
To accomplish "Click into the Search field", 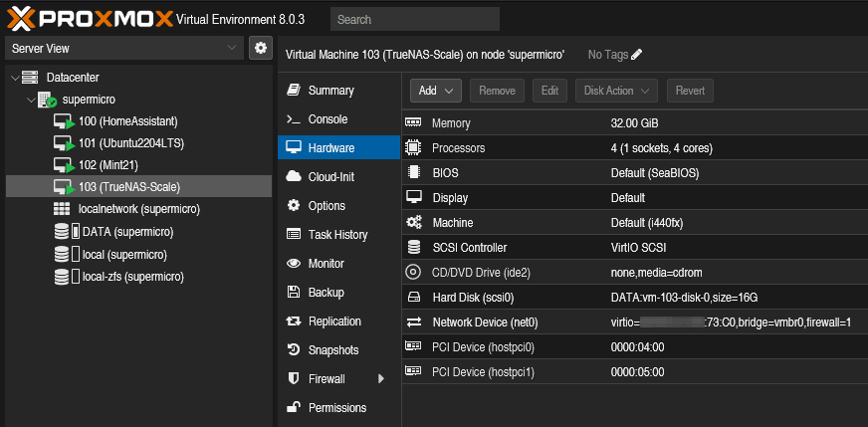I will [415, 19].
